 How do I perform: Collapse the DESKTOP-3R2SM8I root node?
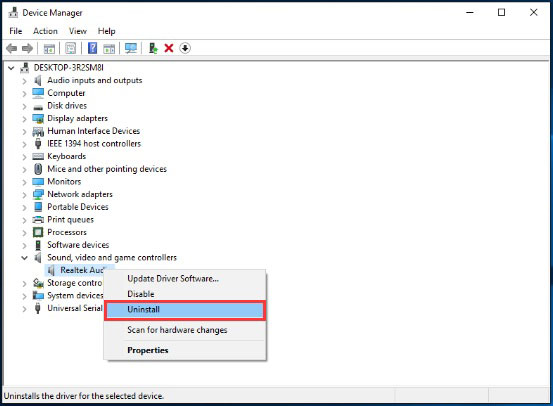[11, 68]
